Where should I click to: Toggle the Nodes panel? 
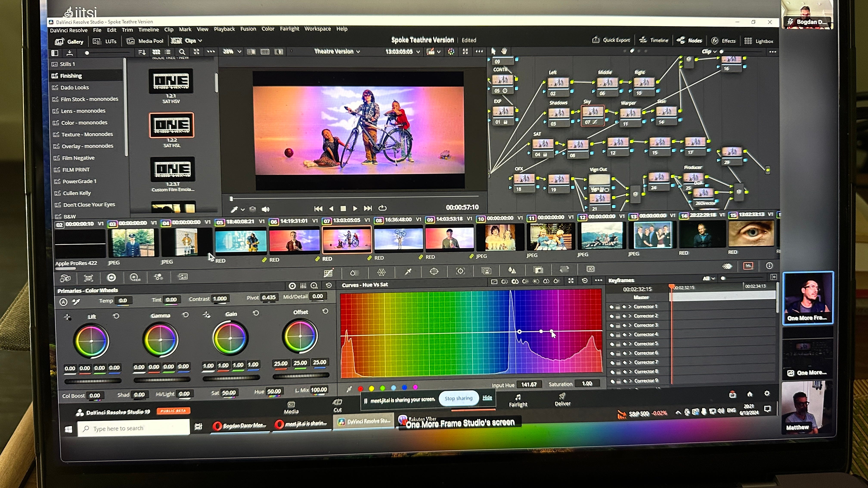click(689, 40)
